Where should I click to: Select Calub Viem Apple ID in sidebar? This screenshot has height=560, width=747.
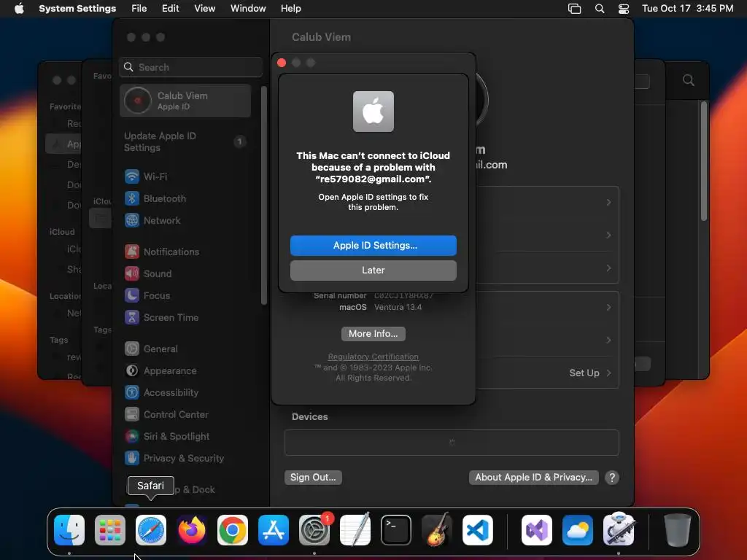[185, 101]
